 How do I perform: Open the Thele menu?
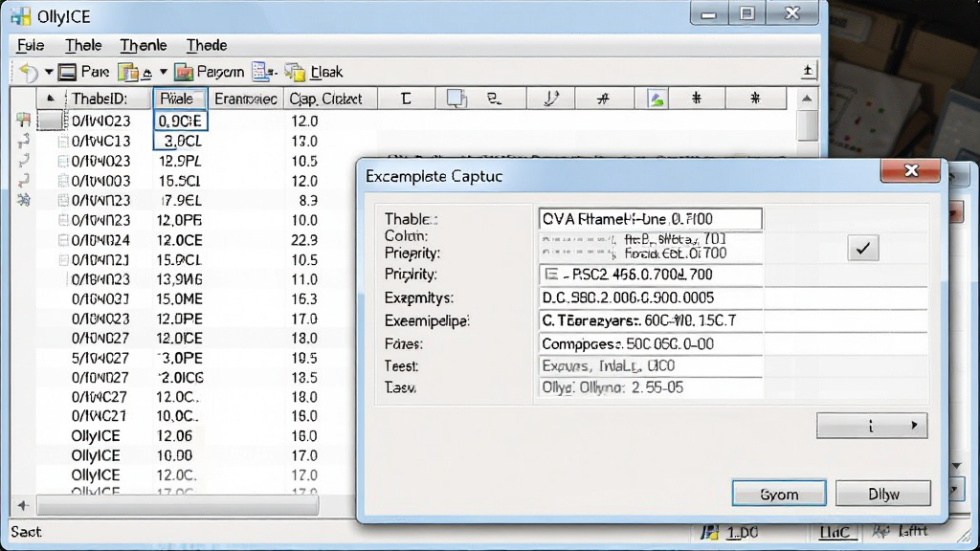coord(83,46)
